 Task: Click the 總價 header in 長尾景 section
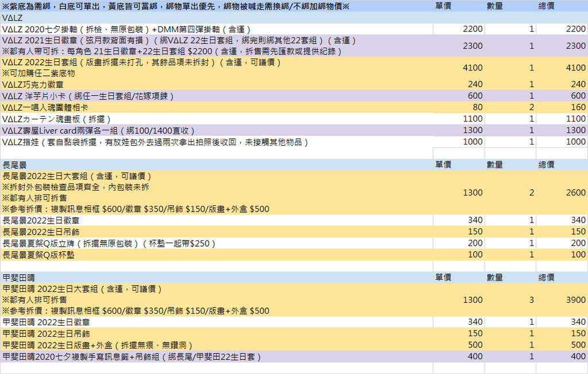(546, 165)
